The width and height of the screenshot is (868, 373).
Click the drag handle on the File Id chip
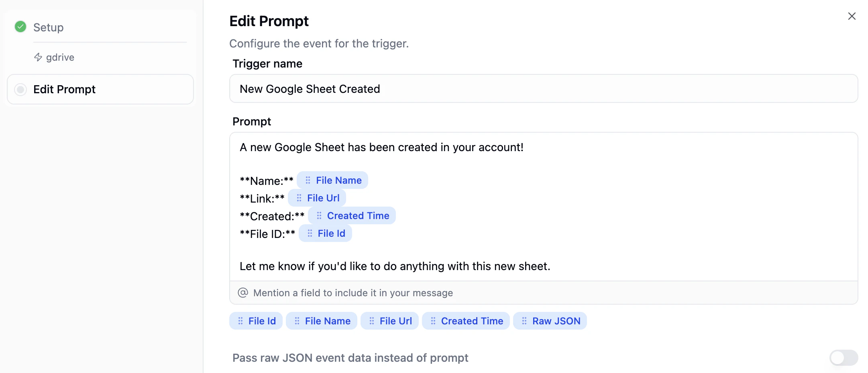coord(240,321)
